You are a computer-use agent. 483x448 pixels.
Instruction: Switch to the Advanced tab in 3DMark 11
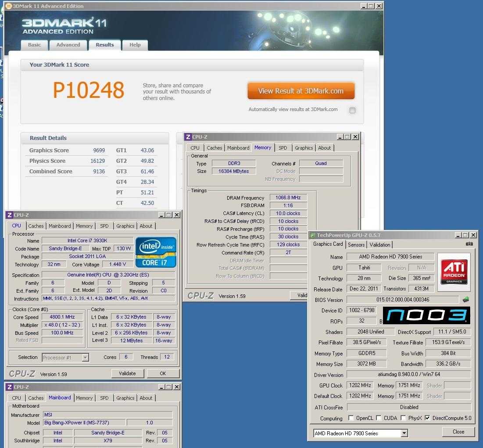coord(68,45)
